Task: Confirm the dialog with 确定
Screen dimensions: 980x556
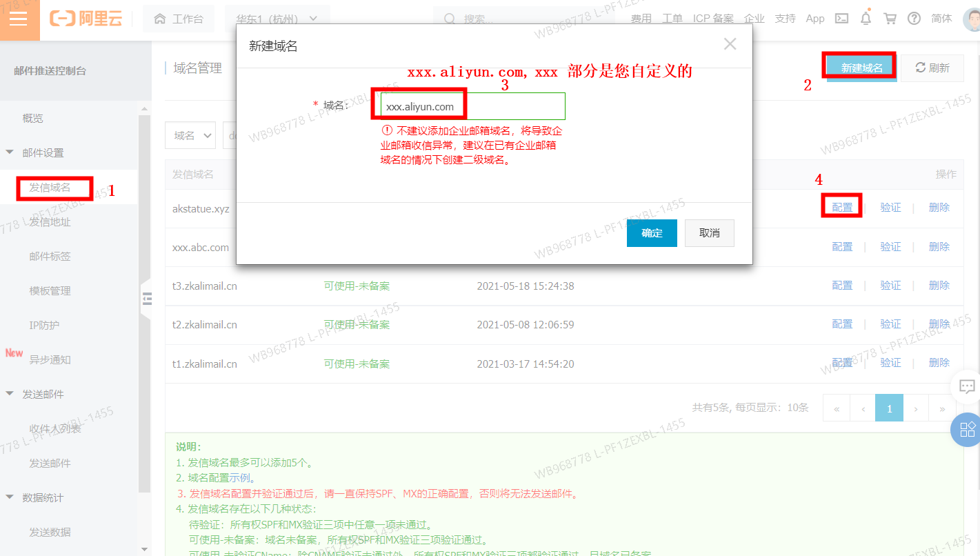Action: (x=652, y=233)
